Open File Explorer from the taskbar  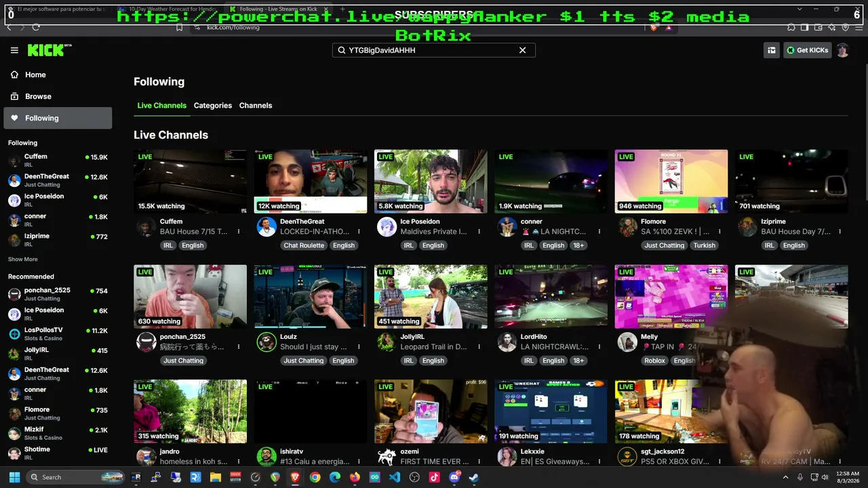(216, 477)
